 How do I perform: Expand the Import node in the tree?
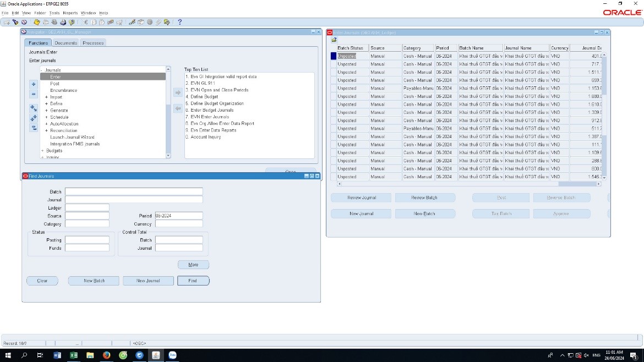tap(47, 97)
